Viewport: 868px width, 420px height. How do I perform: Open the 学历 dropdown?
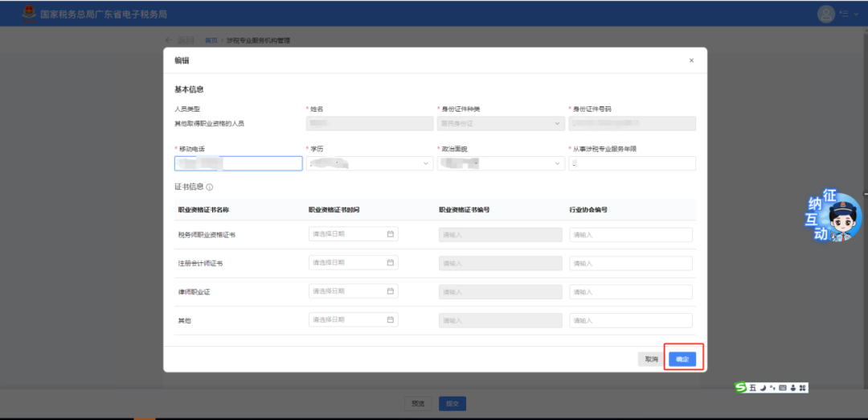[x=370, y=163]
